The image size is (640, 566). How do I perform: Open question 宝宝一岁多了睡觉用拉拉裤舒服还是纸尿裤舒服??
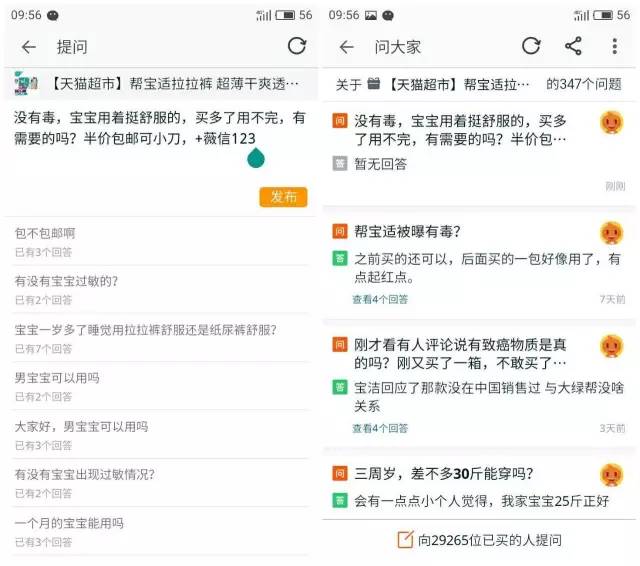160,338
